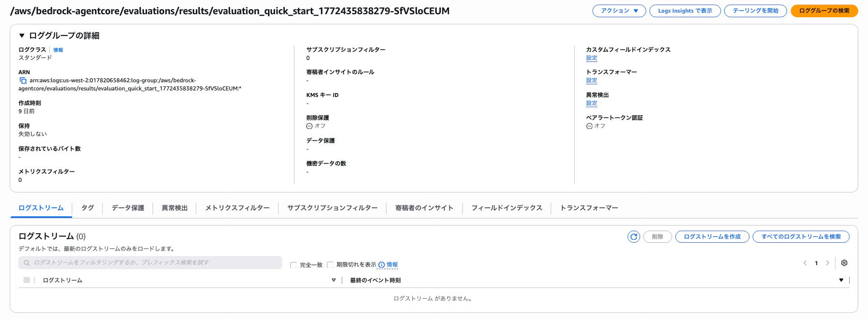The image size is (868, 320).
Task: Open the トランスフォーマー tab
Action: (x=589, y=208)
